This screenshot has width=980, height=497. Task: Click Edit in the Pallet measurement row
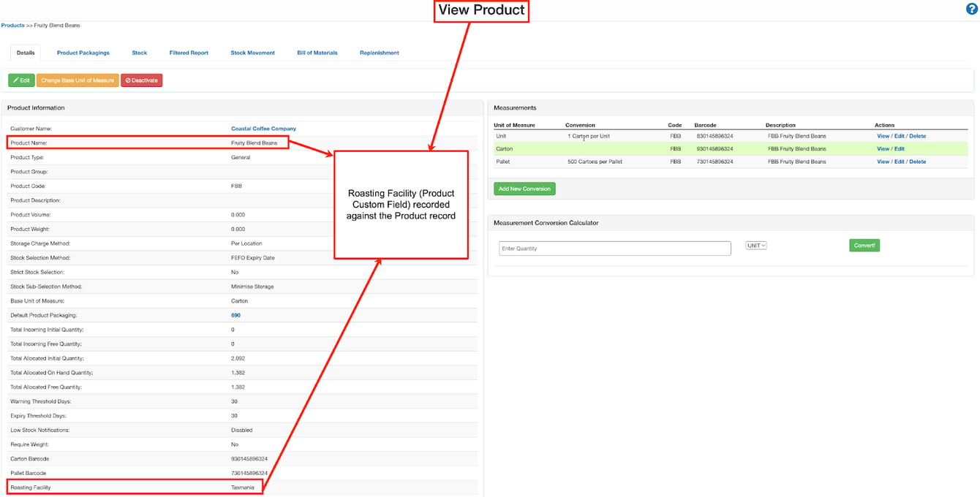[900, 162]
